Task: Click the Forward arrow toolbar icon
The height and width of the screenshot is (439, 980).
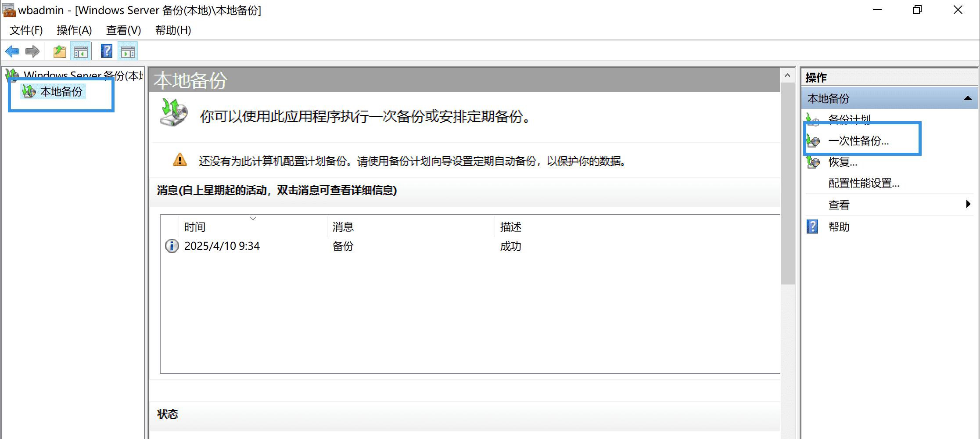Action: pos(32,52)
